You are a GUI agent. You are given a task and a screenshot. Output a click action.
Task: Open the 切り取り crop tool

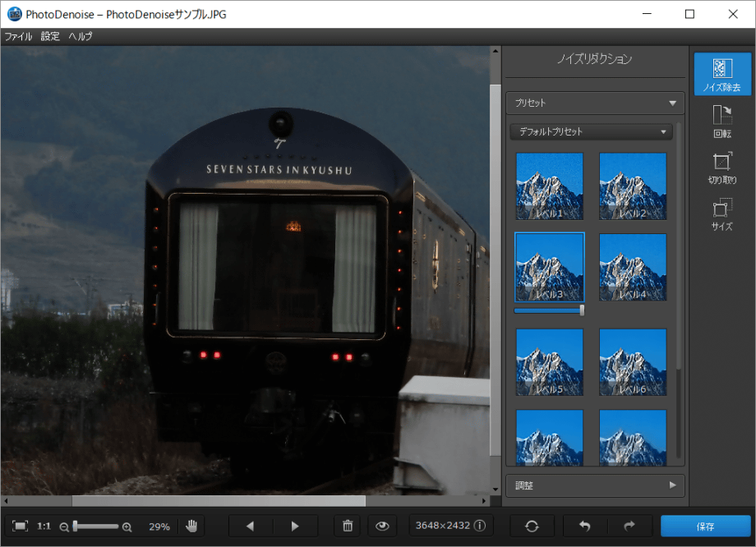tap(722, 168)
